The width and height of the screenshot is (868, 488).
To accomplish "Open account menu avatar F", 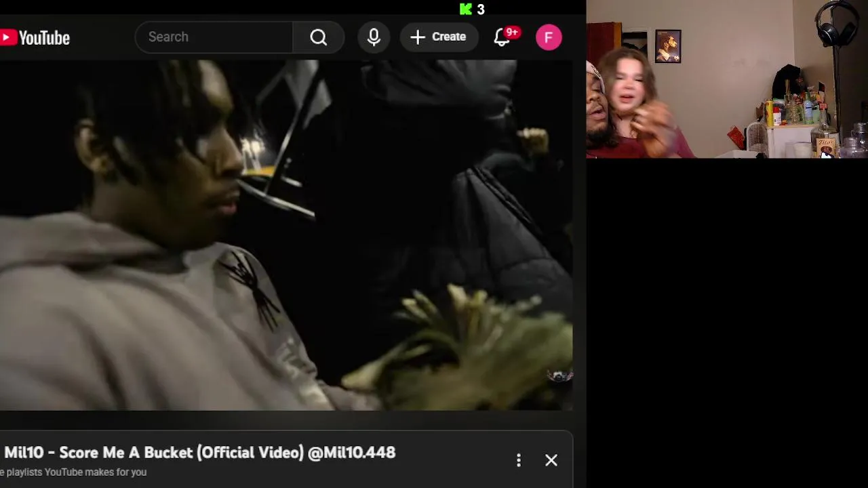I will pos(549,37).
